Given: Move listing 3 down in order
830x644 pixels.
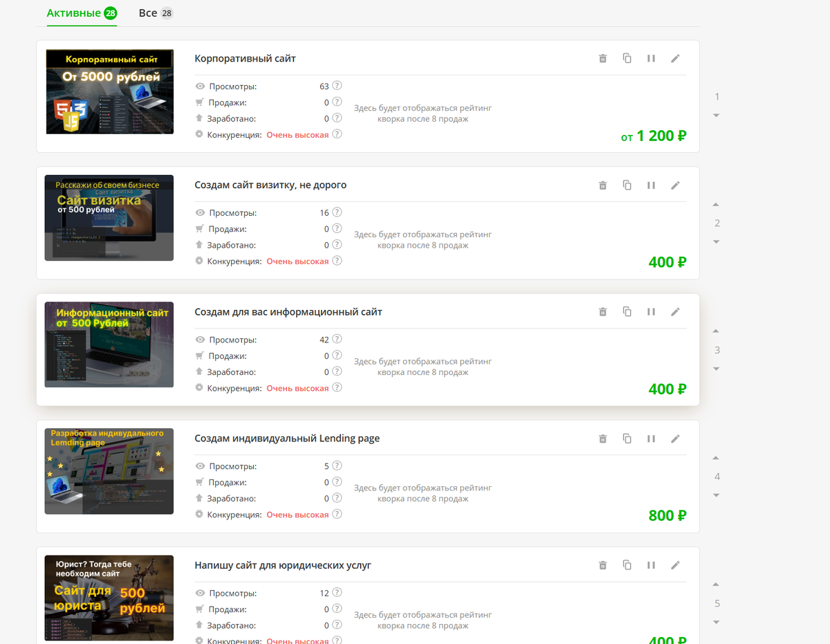Looking at the screenshot, I should pyautogui.click(x=717, y=369).
